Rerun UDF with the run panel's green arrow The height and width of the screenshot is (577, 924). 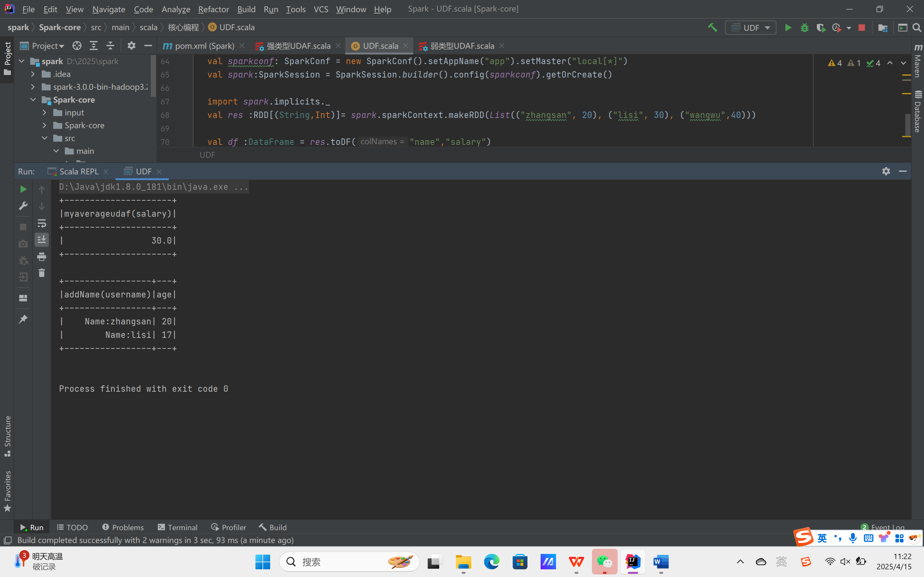[23, 189]
